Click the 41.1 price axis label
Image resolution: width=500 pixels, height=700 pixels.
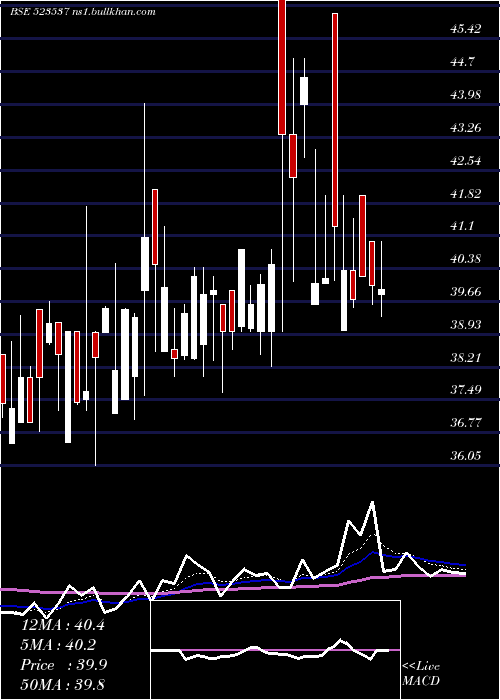pyautogui.click(x=462, y=226)
